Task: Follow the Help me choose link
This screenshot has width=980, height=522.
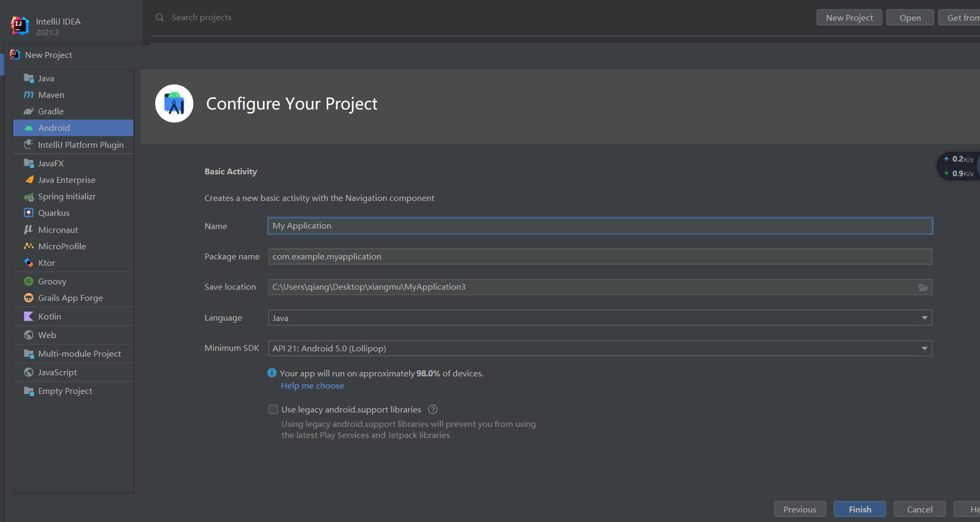Action: tap(312, 386)
